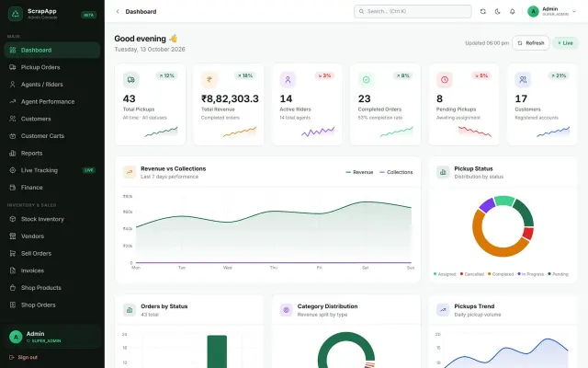Click the Pending Pickups clock card icon
The image size is (588, 368).
click(x=445, y=80)
